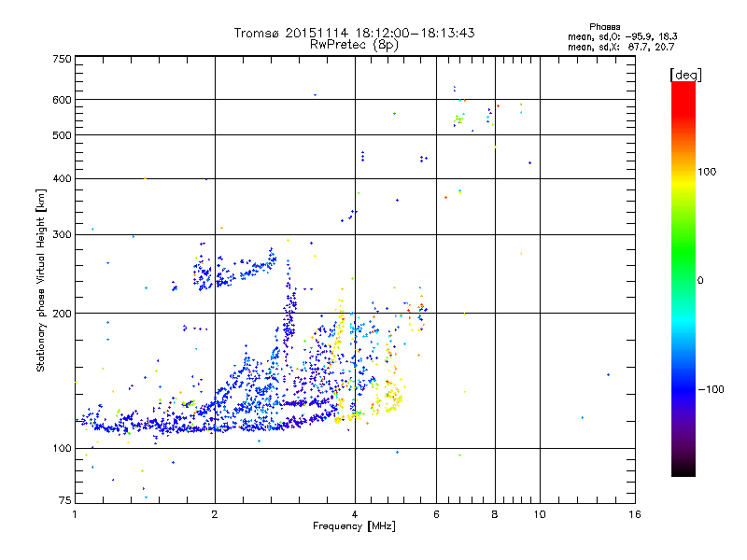Click the 'Stationary phase Virtual Height [km]' axis label
This screenshot has width=747, height=560.
pos(41,281)
